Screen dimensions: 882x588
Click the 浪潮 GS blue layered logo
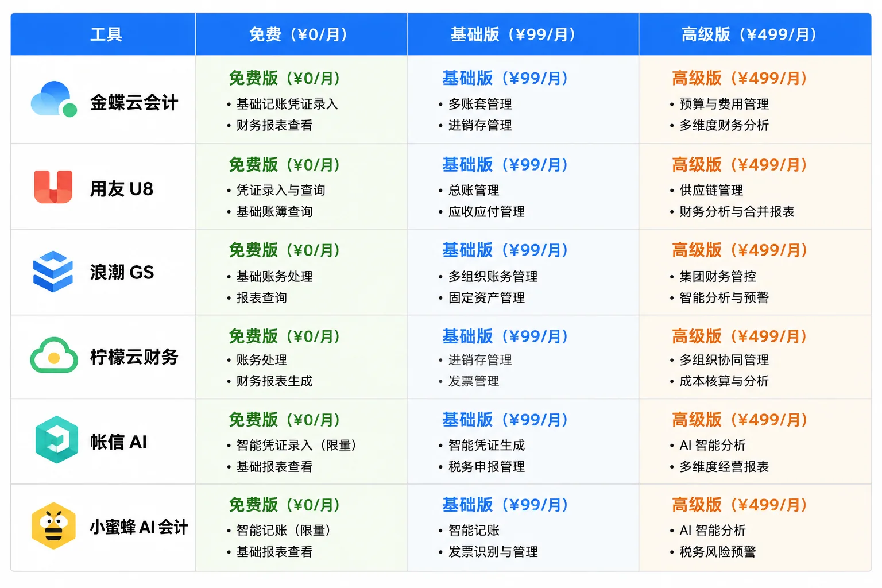53,272
